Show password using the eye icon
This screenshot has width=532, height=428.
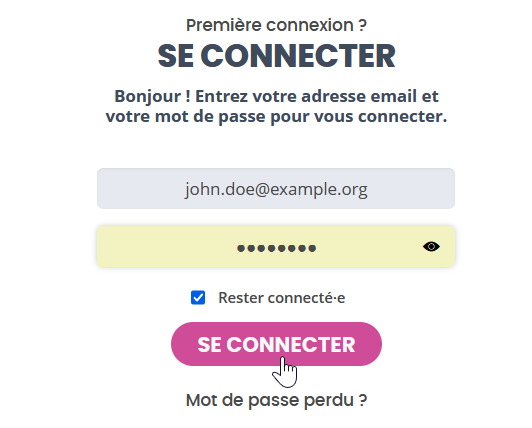pos(431,246)
